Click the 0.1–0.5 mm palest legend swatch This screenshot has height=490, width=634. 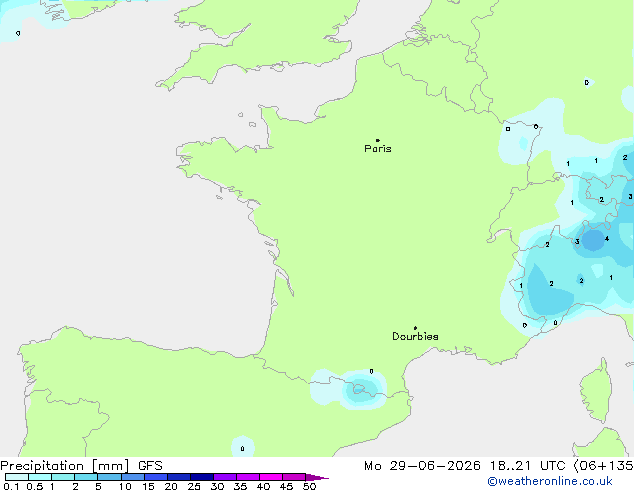[x=17, y=477]
